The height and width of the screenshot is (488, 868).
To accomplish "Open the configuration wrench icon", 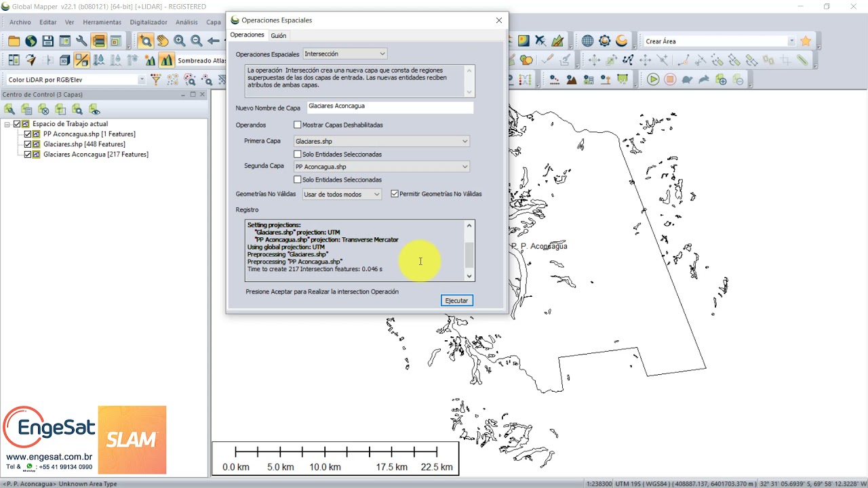I will 81,41.
